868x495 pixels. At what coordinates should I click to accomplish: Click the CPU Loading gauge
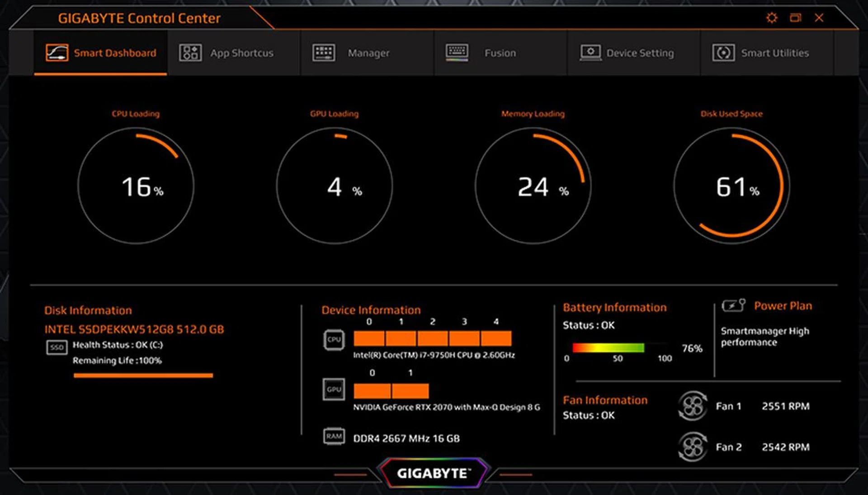click(136, 186)
